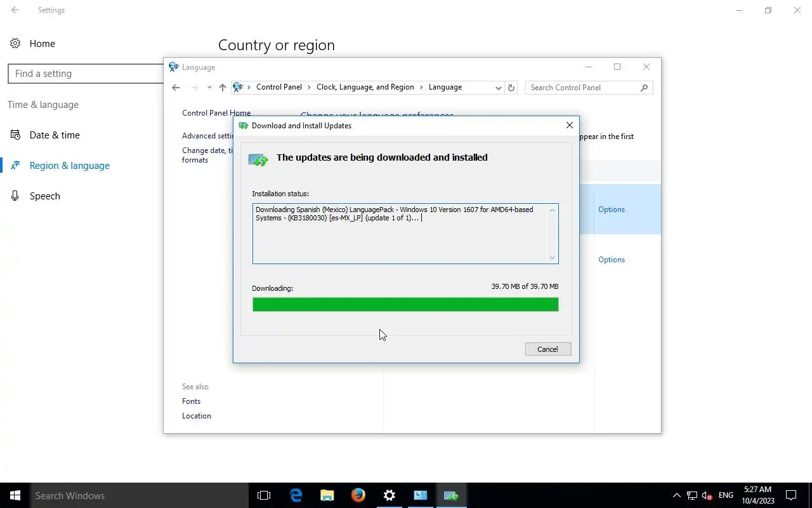Open Control Panel Home link
The height and width of the screenshot is (508, 812).
coord(216,113)
